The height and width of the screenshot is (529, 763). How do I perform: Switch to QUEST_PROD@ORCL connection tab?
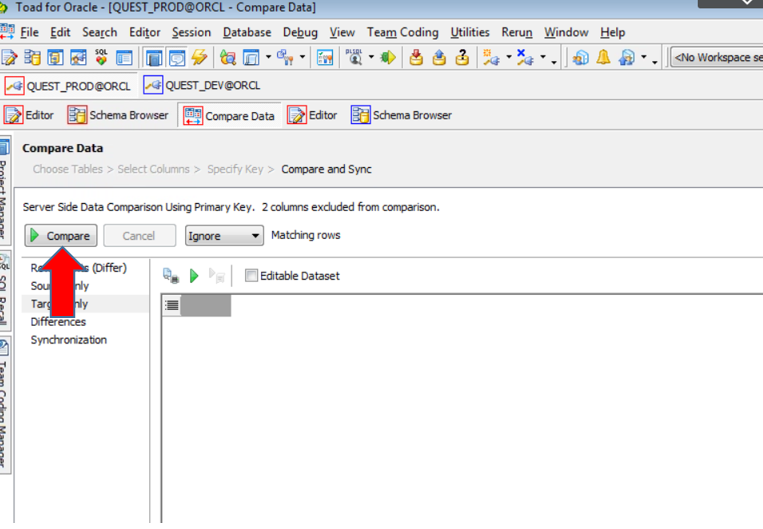coord(68,86)
